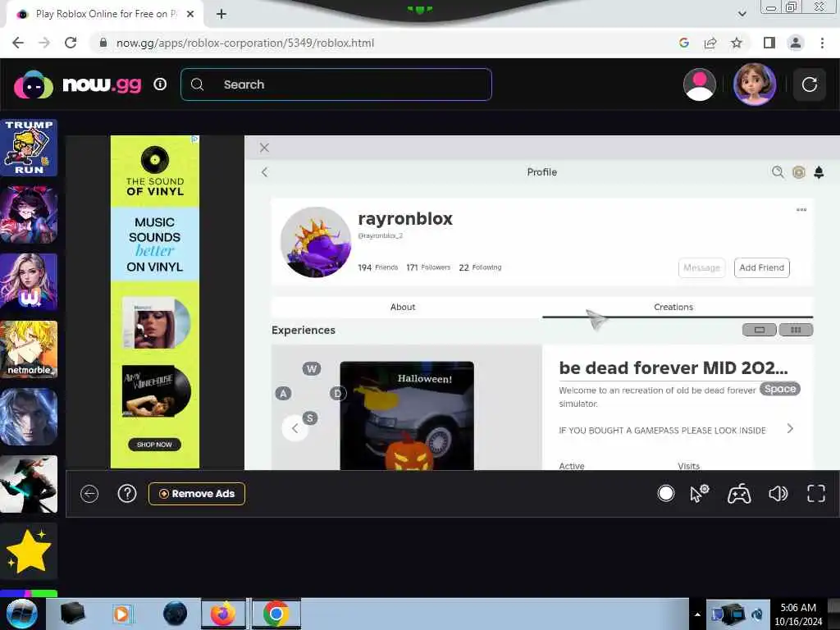
Task: Close the Roblox profile panel with X
Action: pyautogui.click(x=265, y=148)
